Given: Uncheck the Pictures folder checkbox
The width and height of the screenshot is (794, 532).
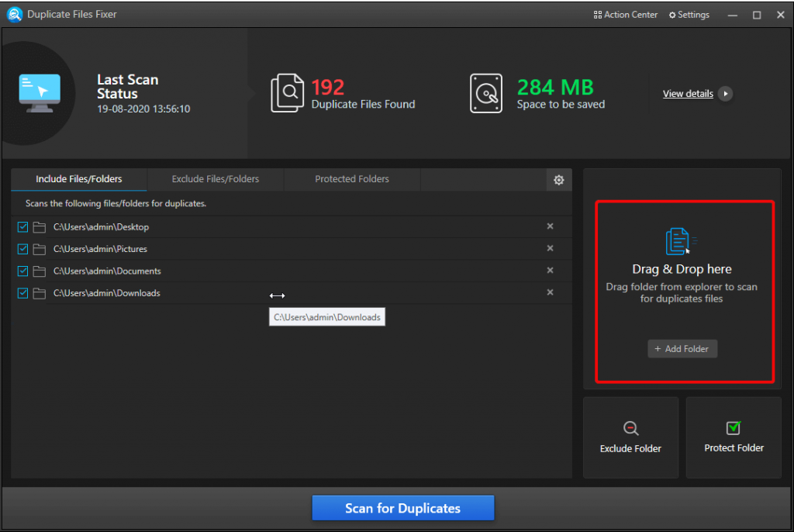Looking at the screenshot, I should click(x=22, y=249).
